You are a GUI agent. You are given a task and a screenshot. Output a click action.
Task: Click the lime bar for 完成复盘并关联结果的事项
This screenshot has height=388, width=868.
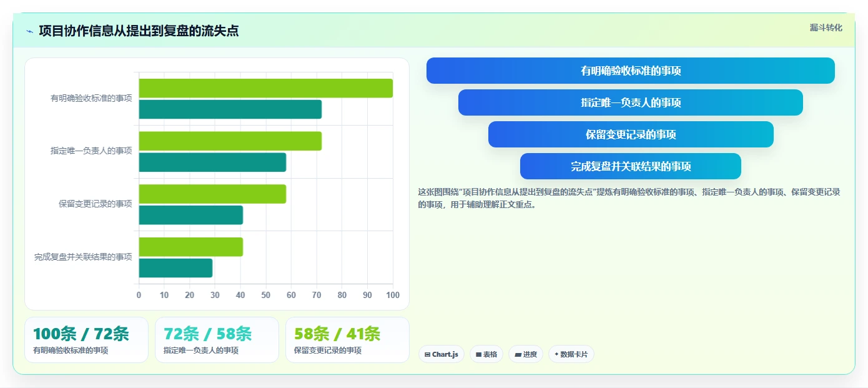coord(190,247)
